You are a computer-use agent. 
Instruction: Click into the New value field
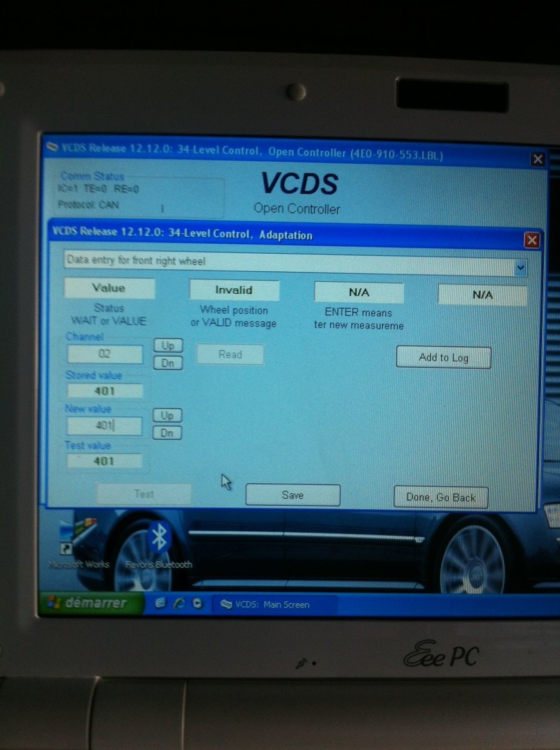[x=104, y=426]
